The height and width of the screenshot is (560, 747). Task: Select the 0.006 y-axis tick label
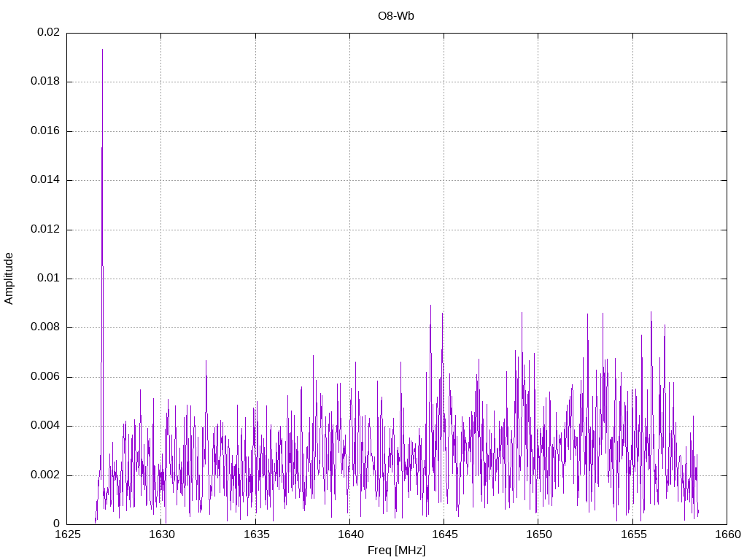pyautogui.click(x=45, y=377)
